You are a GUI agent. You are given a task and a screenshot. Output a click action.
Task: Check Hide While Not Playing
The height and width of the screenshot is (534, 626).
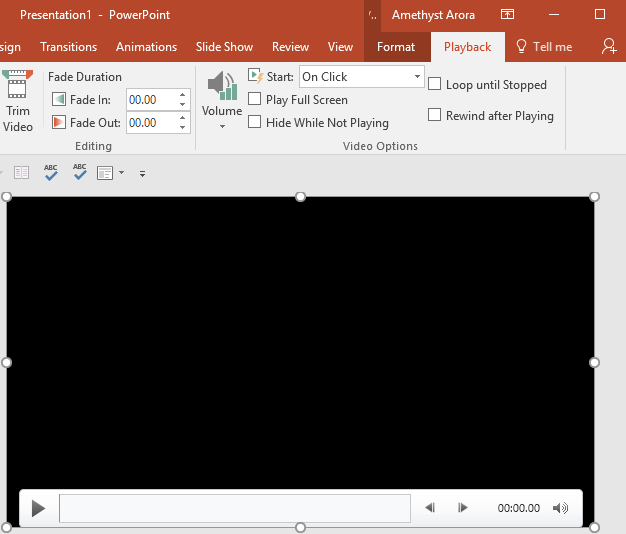(255, 122)
